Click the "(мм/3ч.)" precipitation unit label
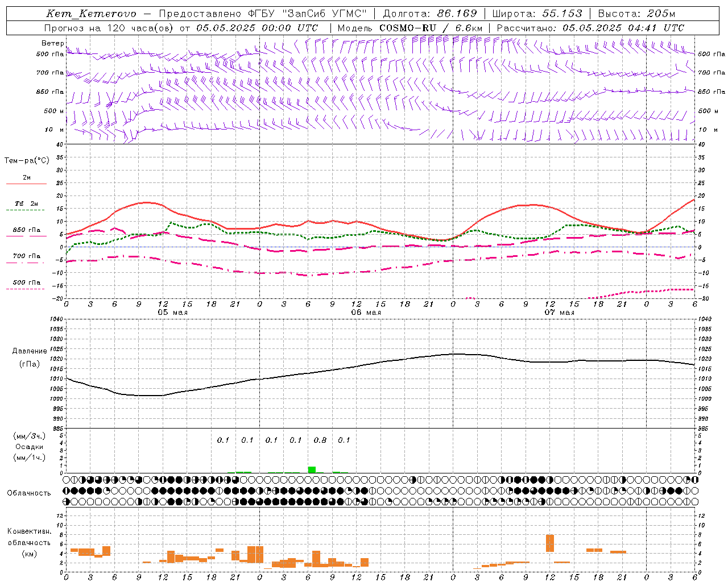This screenshot has width=728, height=582. coord(29,436)
